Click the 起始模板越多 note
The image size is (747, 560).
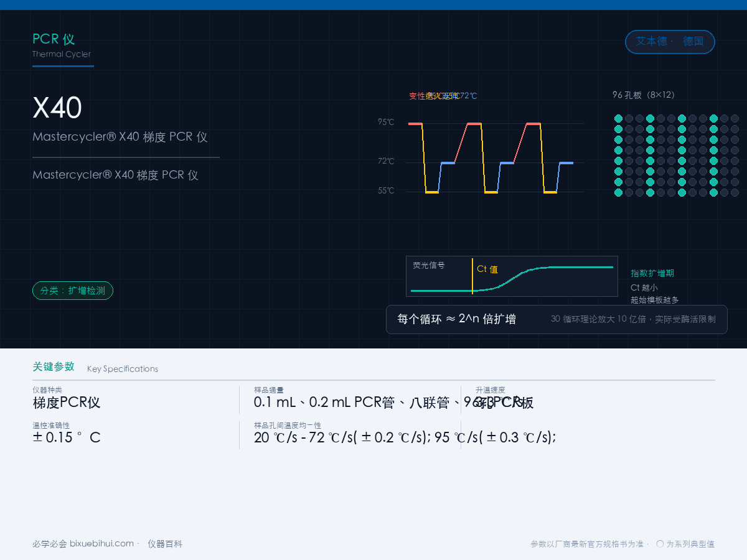pyautogui.click(x=655, y=300)
